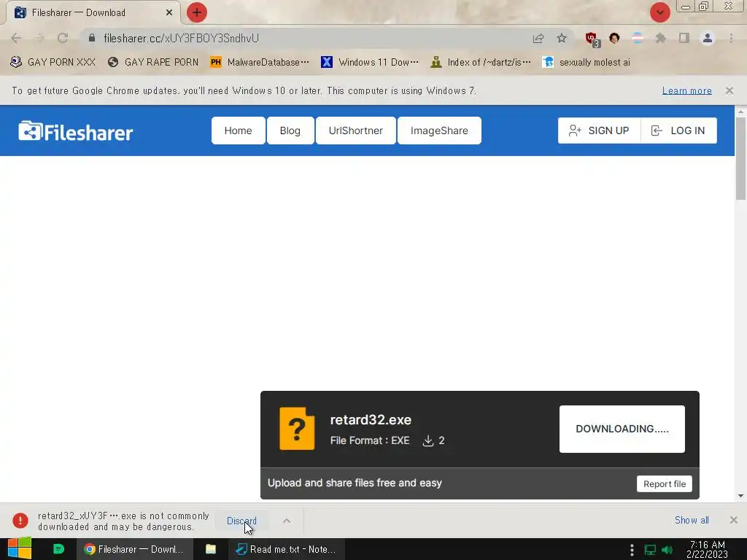Click the orange question mark file icon
The height and width of the screenshot is (560, 747).
click(x=297, y=429)
